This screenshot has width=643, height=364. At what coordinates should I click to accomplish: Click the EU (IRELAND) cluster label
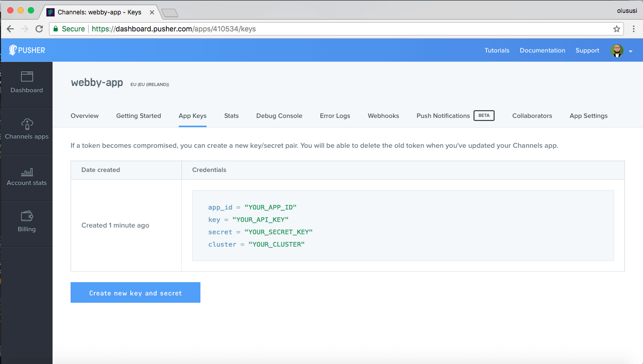click(x=150, y=84)
